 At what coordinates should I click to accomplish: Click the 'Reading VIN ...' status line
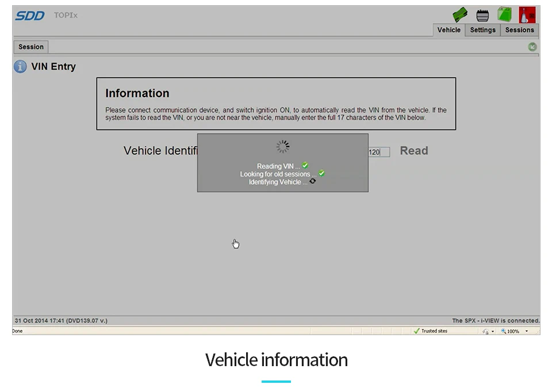click(x=278, y=166)
